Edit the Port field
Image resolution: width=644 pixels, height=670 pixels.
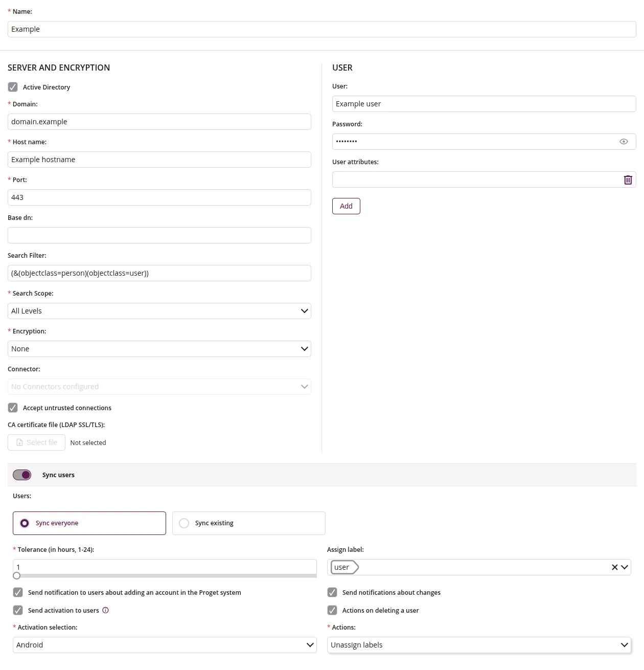pos(159,197)
